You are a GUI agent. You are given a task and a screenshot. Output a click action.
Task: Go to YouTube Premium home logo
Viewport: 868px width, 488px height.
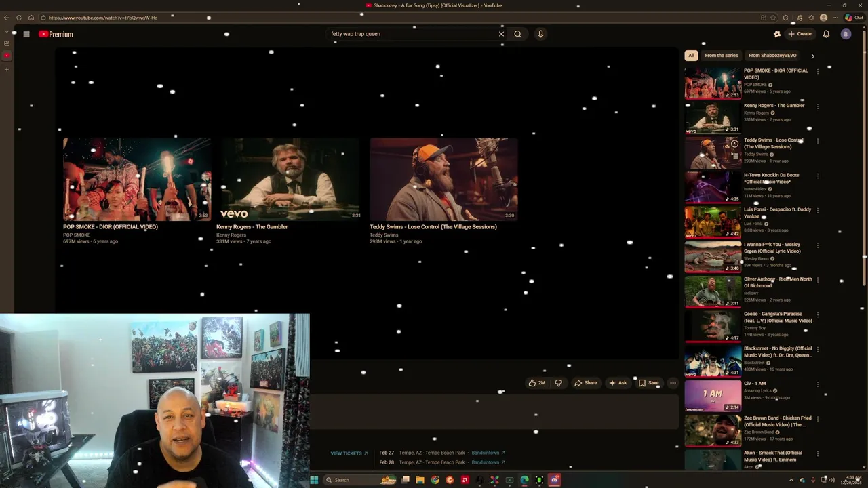[56, 34]
